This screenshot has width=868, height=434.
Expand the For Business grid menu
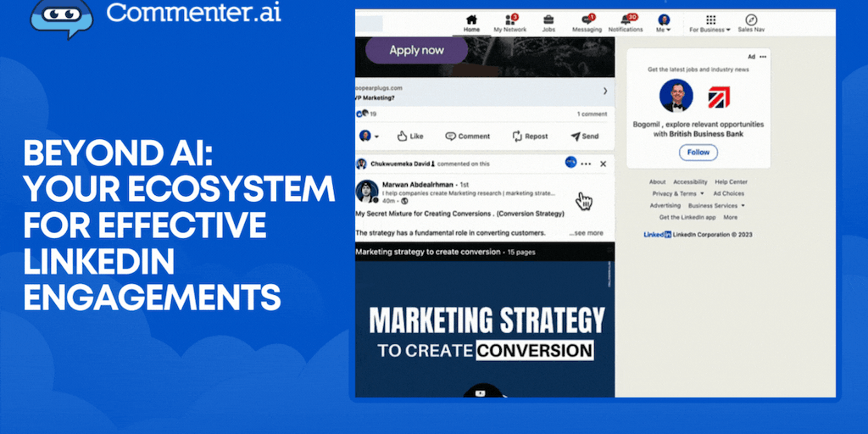click(x=709, y=24)
